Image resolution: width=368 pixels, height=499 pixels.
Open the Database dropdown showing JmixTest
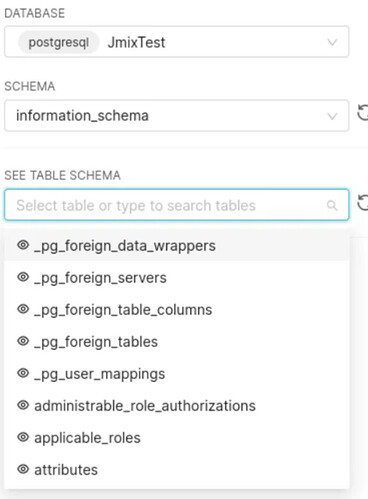point(177,42)
